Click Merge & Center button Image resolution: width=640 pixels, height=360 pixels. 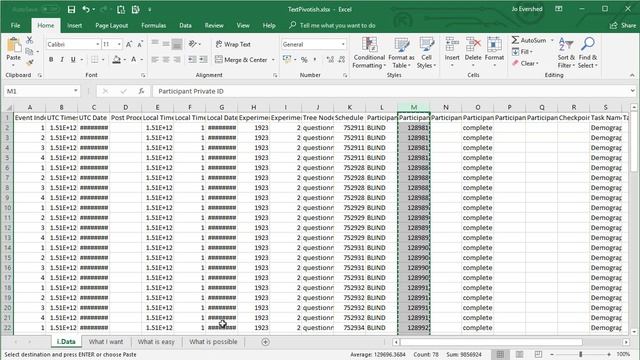coord(242,60)
